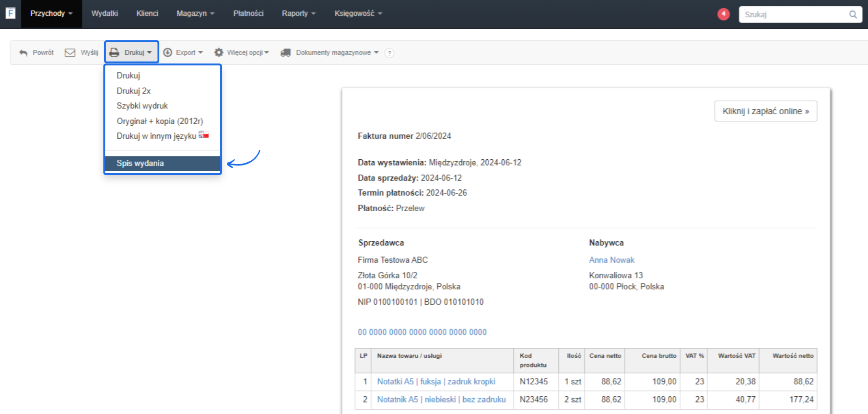Click the gear icon for Więcej opcji

(x=219, y=53)
